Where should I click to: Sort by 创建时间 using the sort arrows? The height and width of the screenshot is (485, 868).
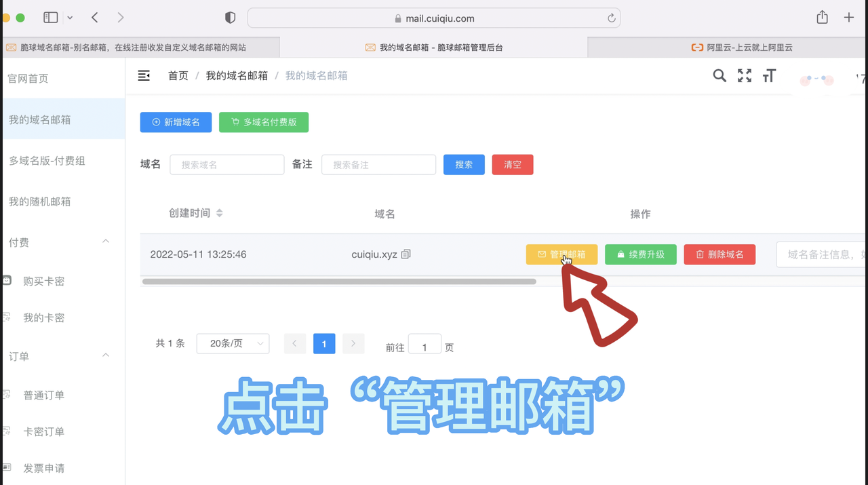(x=219, y=213)
